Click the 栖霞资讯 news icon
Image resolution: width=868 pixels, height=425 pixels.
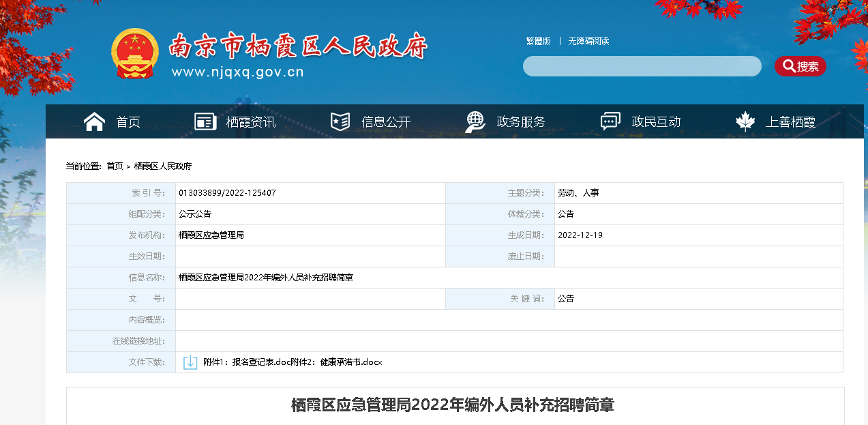(x=205, y=121)
